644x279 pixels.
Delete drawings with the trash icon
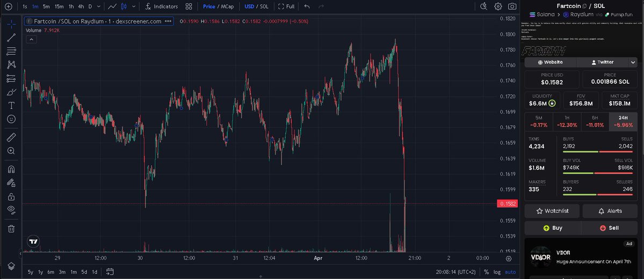point(11,229)
